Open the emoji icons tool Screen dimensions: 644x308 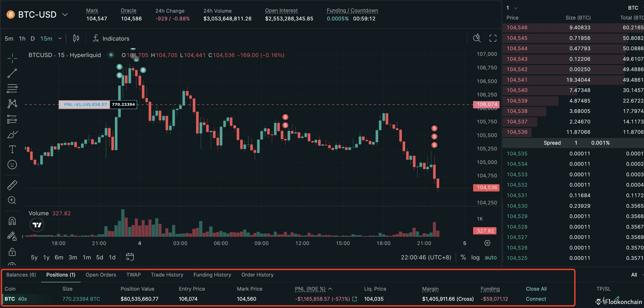12,165
